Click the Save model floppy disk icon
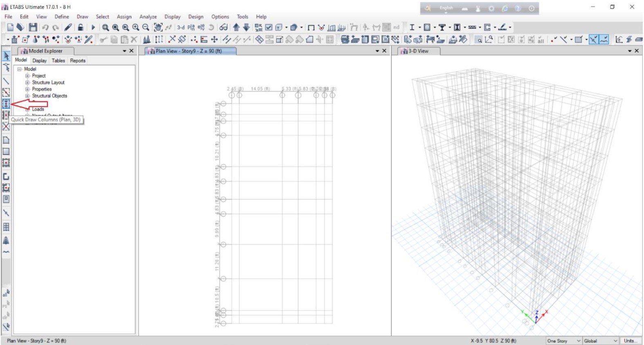Viewport: 644px width, 345px height. pyautogui.click(x=33, y=27)
